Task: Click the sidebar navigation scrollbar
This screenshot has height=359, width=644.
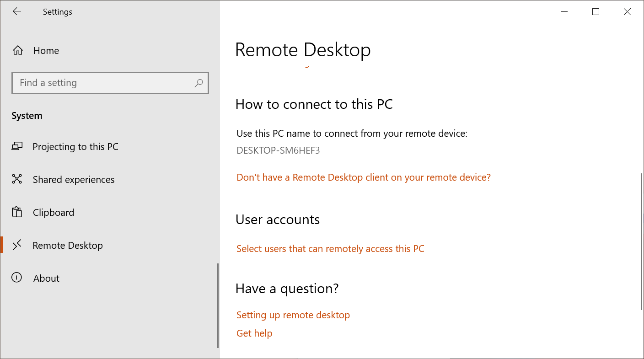Action: [x=218, y=305]
